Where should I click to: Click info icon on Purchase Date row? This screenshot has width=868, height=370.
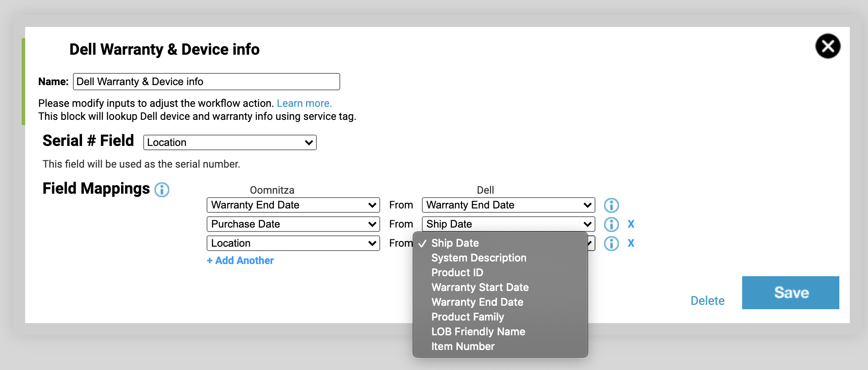pos(611,224)
